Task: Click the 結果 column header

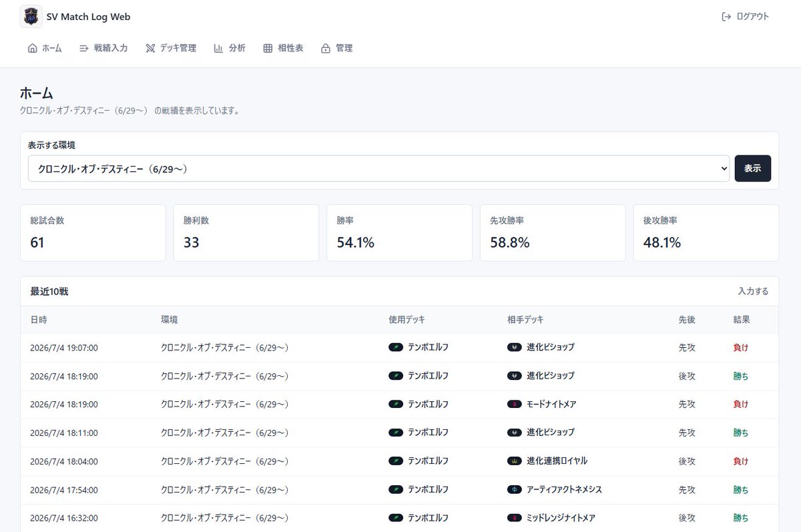Action: click(x=742, y=320)
